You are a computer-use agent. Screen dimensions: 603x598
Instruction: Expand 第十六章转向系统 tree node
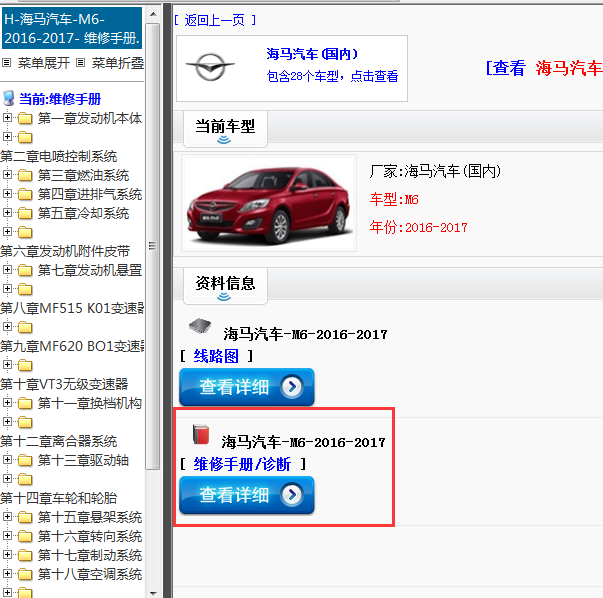pyautogui.click(x=7, y=535)
